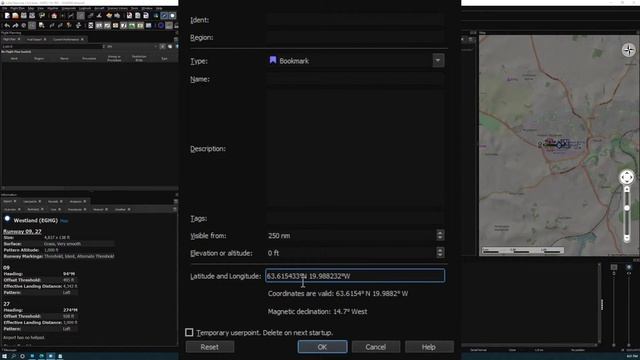The height and width of the screenshot is (360, 640).
Task: Click the zoom in button on map
Action: point(627,190)
